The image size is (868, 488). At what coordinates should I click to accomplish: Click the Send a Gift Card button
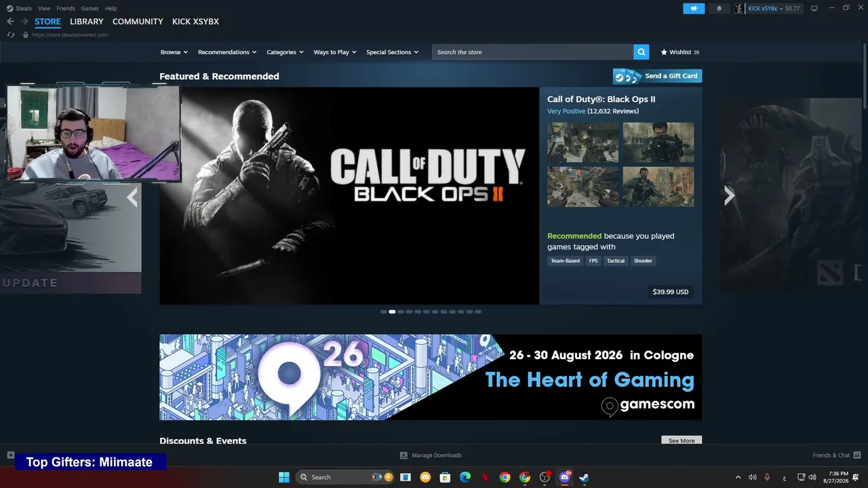tap(657, 76)
